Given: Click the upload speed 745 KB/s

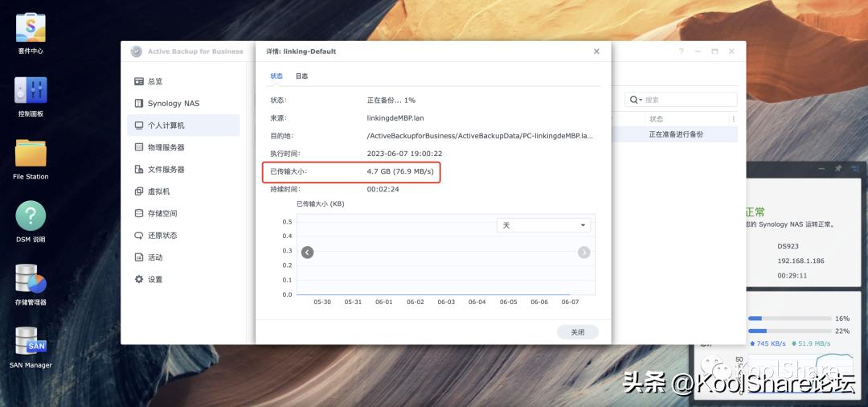Looking at the screenshot, I should [768, 344].
